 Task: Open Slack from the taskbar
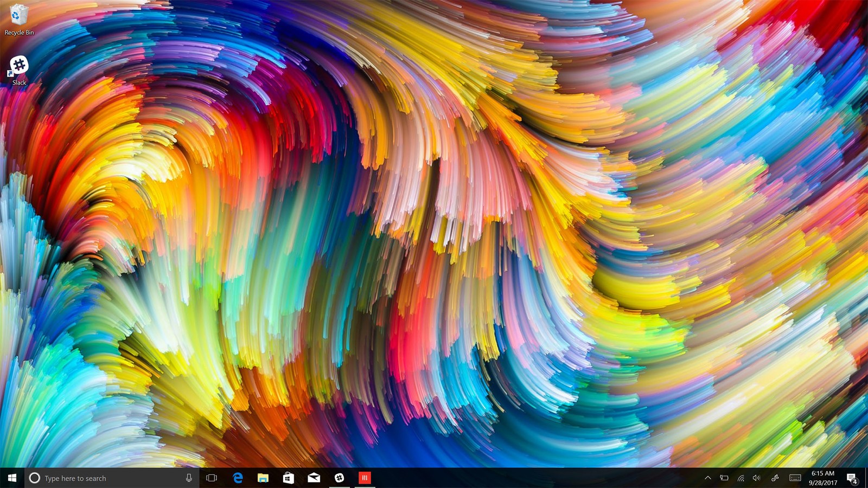[x=339, y=478]
